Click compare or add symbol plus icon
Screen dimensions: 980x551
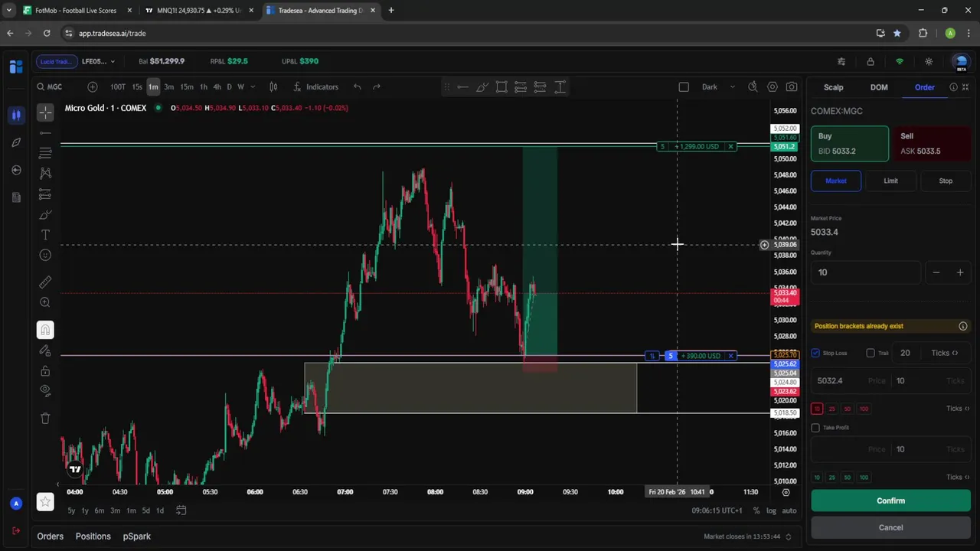tap(93, 86)
